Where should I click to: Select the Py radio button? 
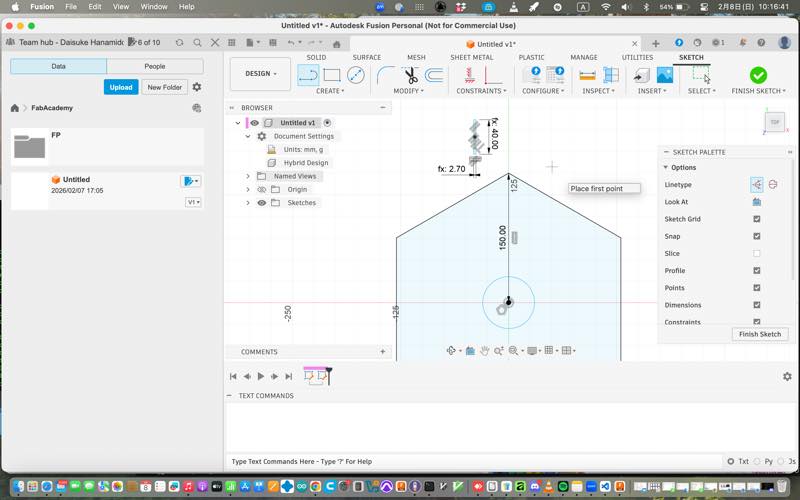[x=757, y=461]
